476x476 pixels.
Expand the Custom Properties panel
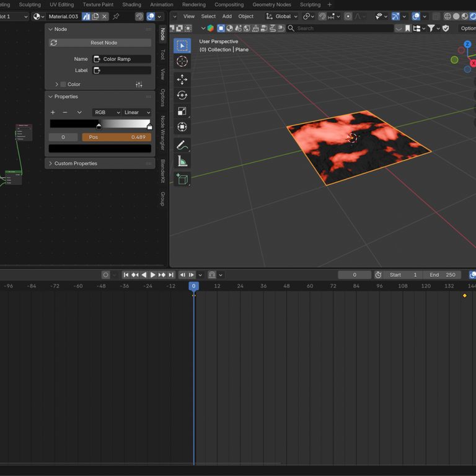[x=51, y=164]
